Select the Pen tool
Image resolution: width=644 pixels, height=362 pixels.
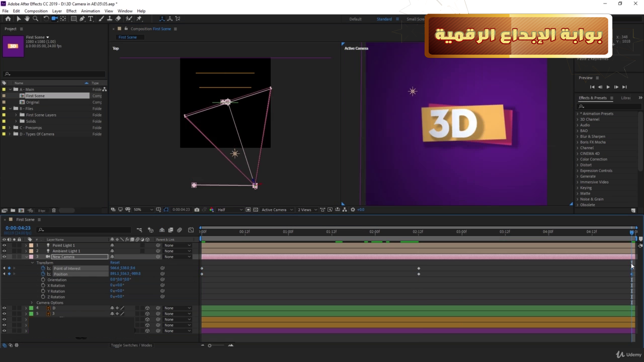(x=82, y=19)
